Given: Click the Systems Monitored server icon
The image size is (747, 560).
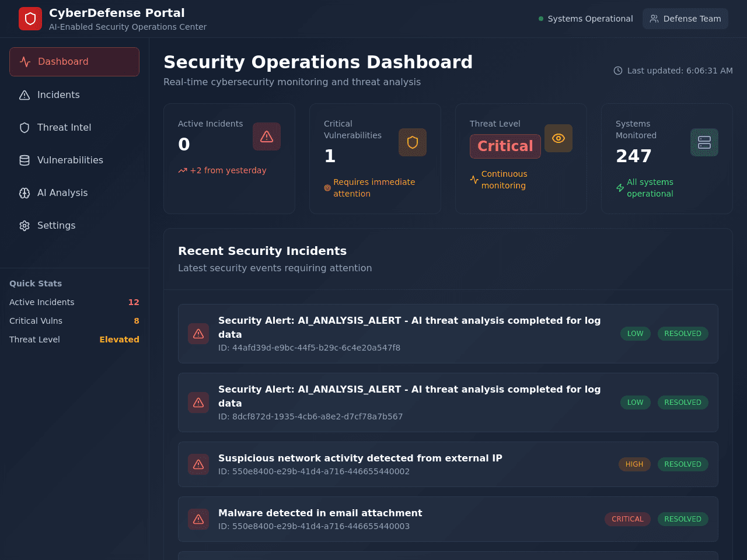Looking at the screenshot, I should (x=704, y=142).
